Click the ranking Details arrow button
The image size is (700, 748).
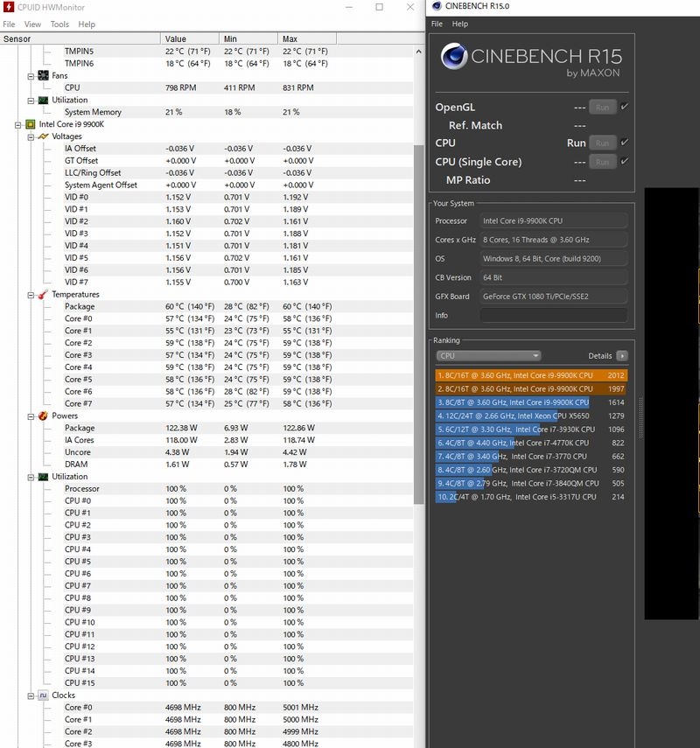tap(622, 355)
